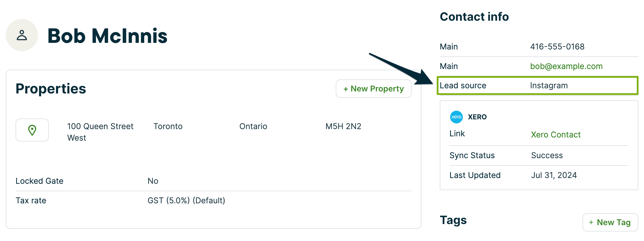Click the Sync Status Success value
This screenshot has height=241, width=644.
coord(547,155)
